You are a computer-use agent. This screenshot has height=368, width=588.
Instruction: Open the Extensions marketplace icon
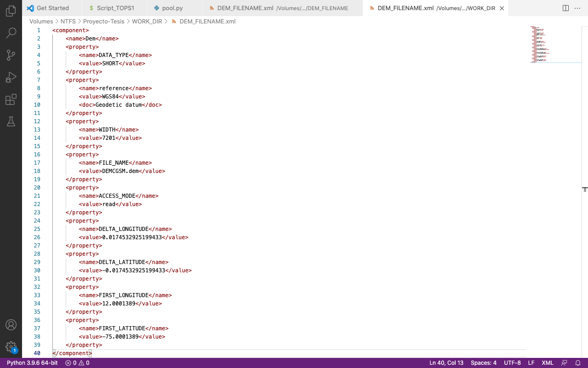[x=11, y=99]
